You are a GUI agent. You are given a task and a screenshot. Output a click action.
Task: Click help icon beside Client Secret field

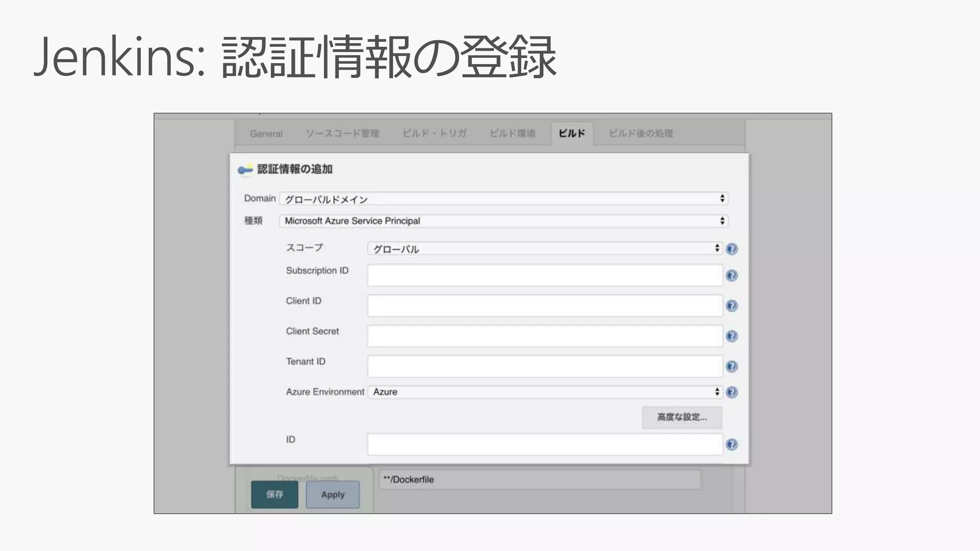click(x=732, y=336)
